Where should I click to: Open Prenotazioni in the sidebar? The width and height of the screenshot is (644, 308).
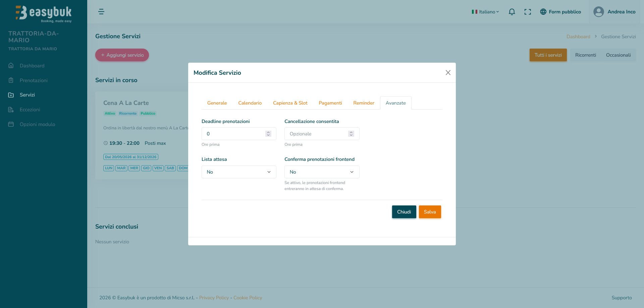pos(34,80)
